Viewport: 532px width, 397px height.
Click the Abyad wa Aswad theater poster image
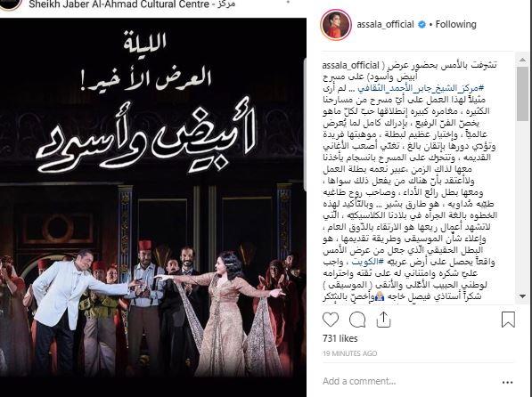pos(153,198)
